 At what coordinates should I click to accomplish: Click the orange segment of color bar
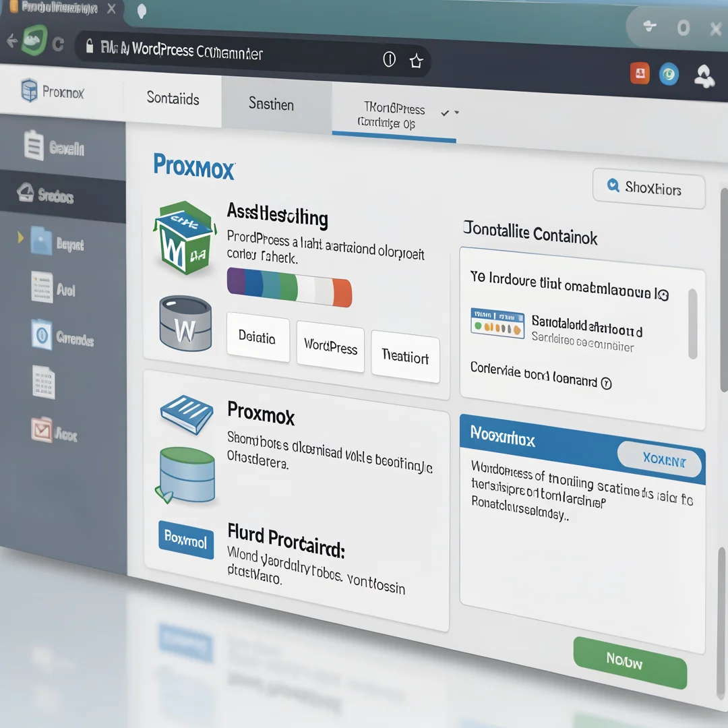tap(342, 293)
